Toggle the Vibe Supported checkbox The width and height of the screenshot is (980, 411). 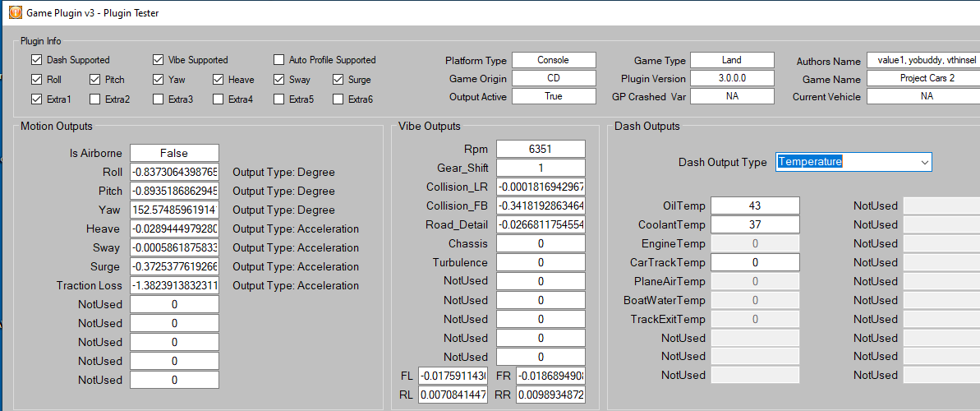[158, 60]
